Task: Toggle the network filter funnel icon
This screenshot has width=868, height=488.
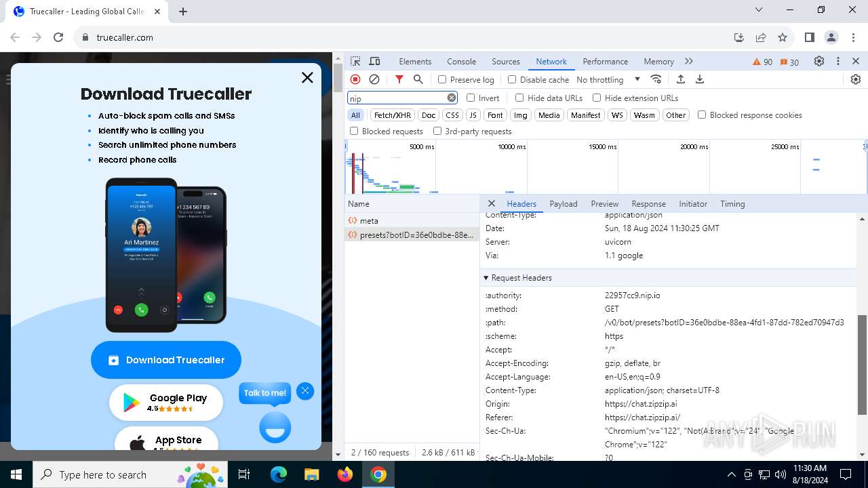Action: [399, 79]
